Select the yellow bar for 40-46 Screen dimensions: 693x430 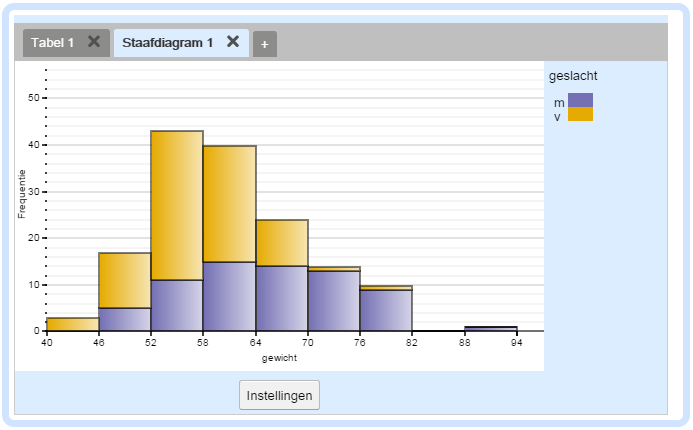click(x=72, y=324)
